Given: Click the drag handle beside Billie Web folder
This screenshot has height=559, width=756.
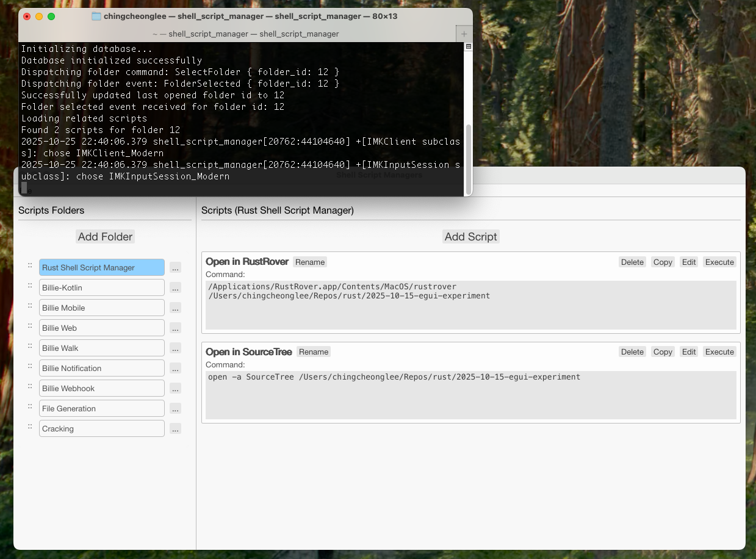Looking at the screenshot, I should click(x=29, y=326).
